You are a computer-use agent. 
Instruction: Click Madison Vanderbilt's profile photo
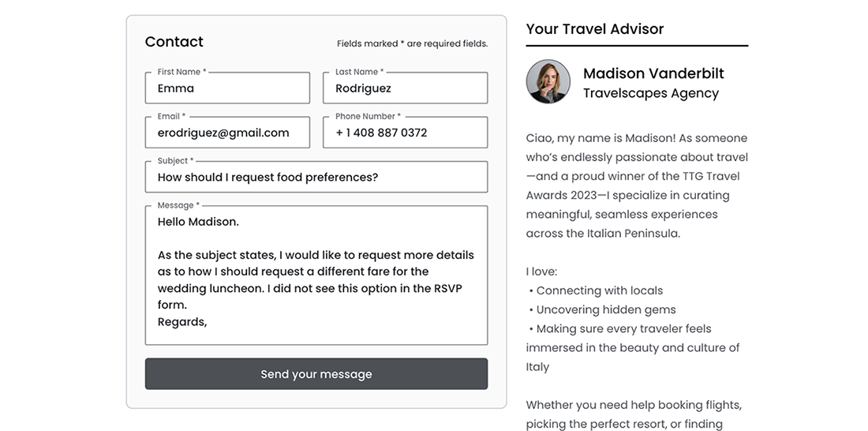[548, 82]
